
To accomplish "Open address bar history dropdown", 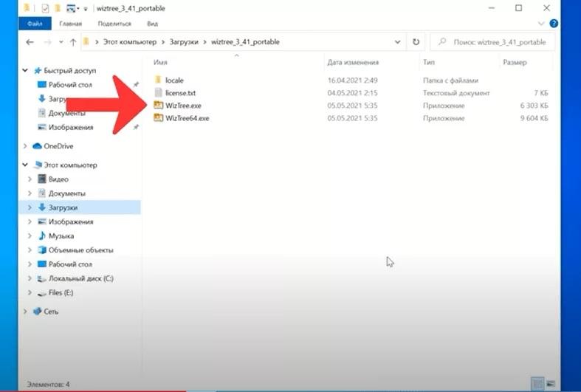I will tap(398, 42).
